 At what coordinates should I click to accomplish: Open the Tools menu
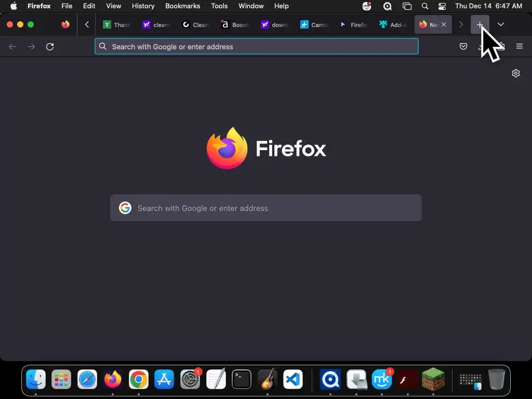[x=219, y=6]
